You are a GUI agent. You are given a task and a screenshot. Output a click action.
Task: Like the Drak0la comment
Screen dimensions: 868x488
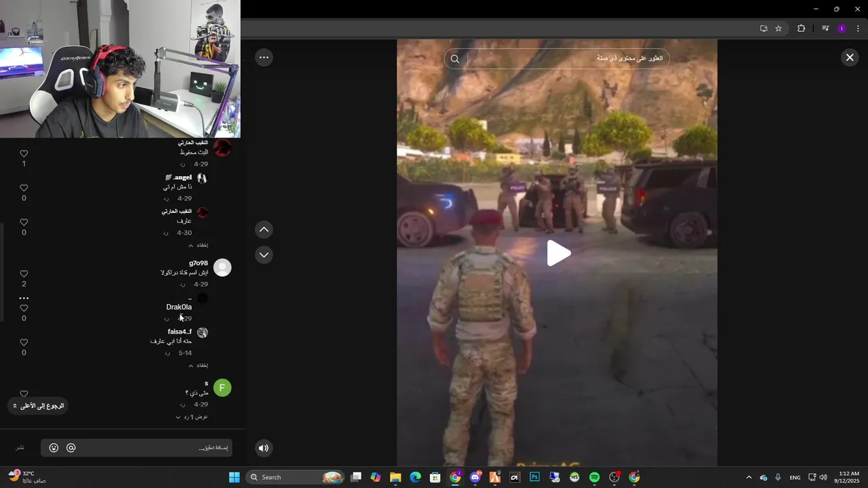pos(24,308)
